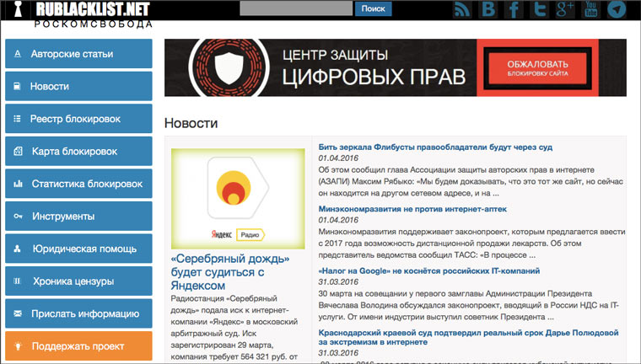Click the Поиск search button

point(374,8)
